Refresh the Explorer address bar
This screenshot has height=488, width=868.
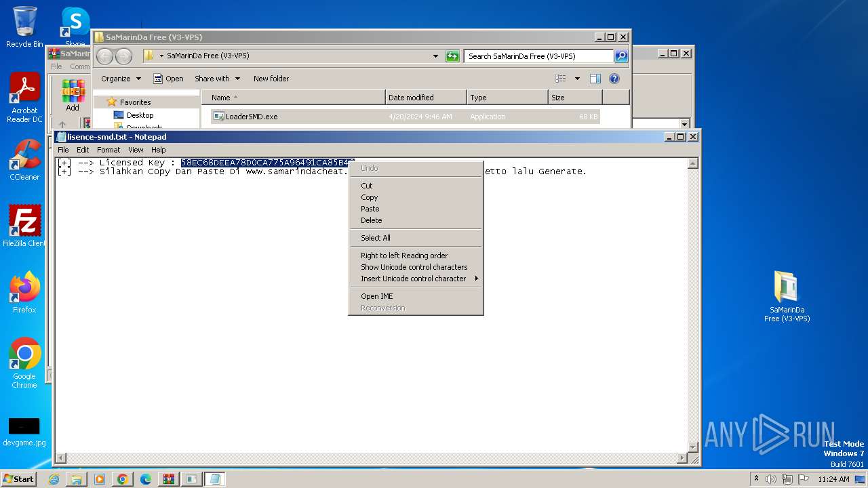452,56
